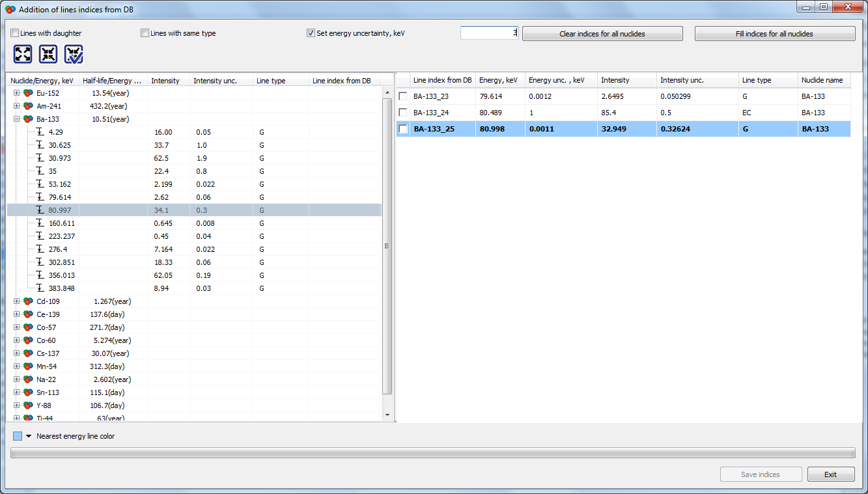The height and width of the screenshot is (494, 868).
Task: Click the Cs-137 nuclide icon
Action: (x=28, y=353)
